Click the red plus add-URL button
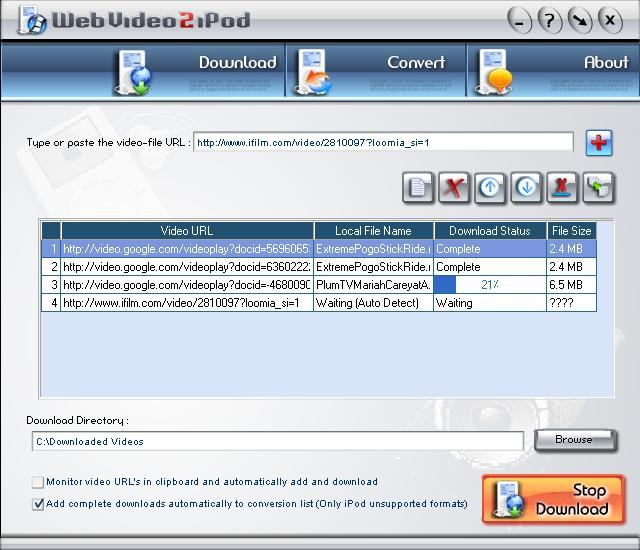Viewport: 640px width, 550px height. point(599,143)
